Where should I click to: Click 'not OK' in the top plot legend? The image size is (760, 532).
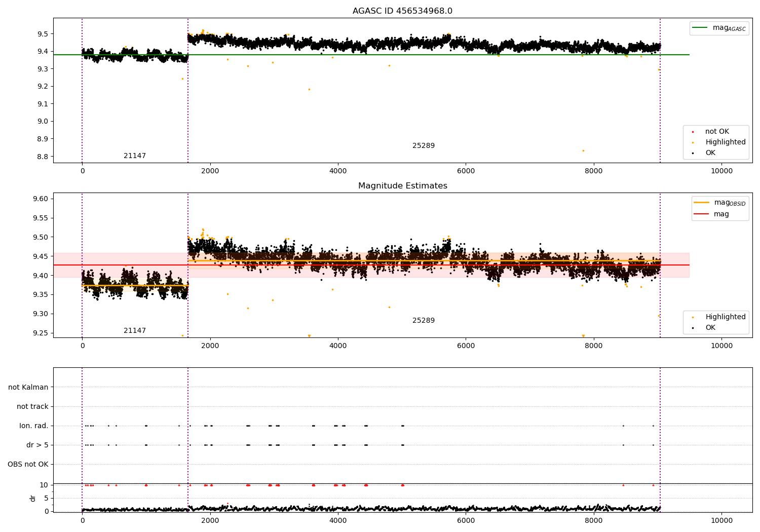click(x=717, y=132)
